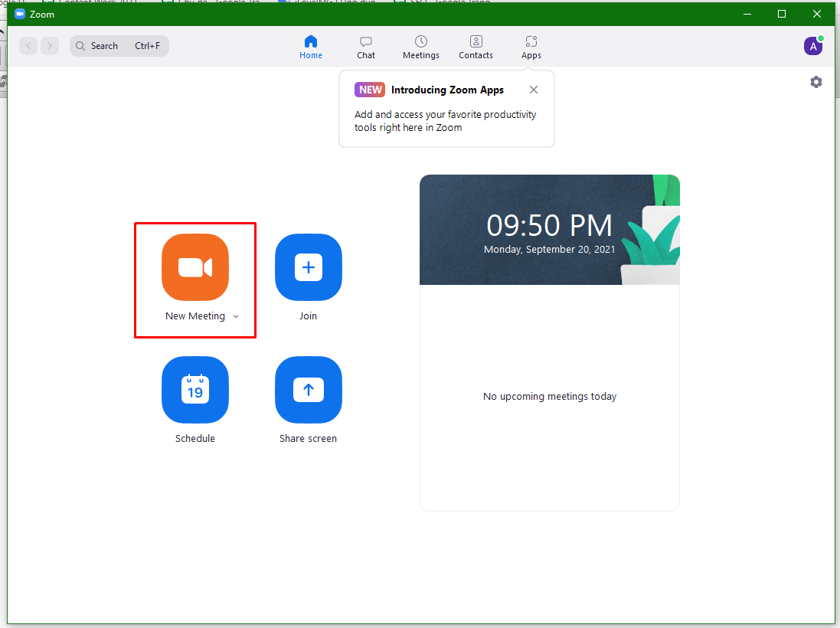Maximize the Zoom window
Screen dimensions: 840x628
[x=782, y=14]
